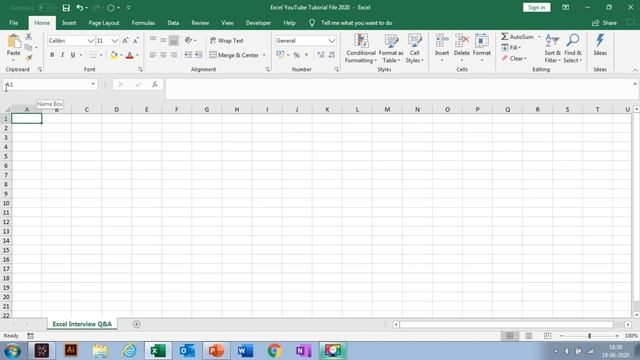
Task: Expand Fill Color dropdown arrow
Action: coord(121,55)
